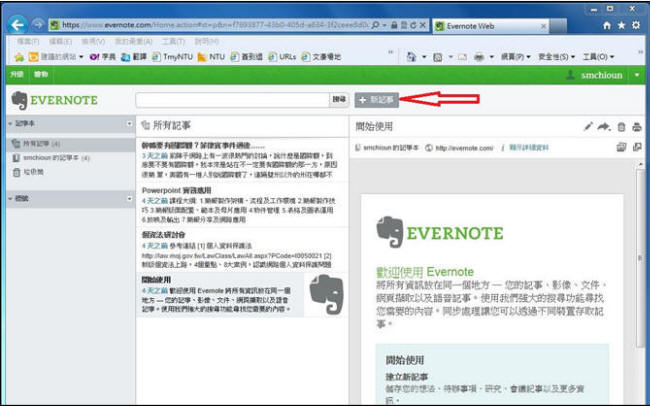Go forward with the browser forward arrow

click(x=37, y=25)
